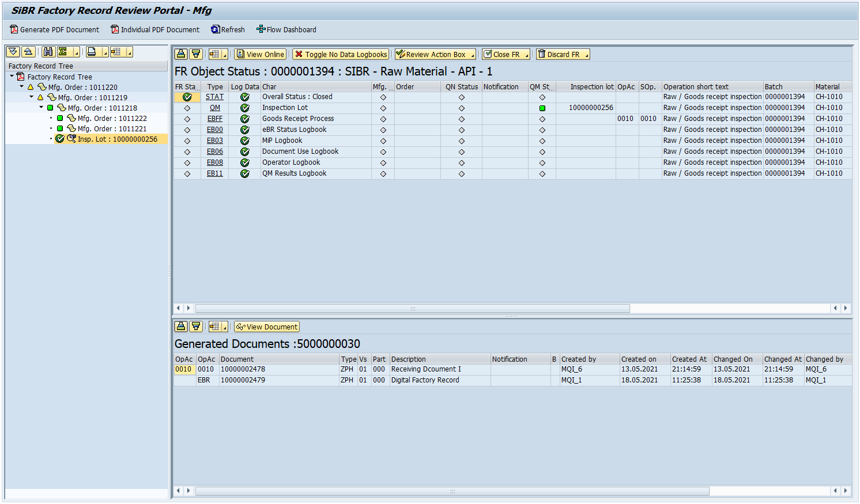860x504 pixels.
Task: Open Sum icon dropdown arrow in tree toolbar
Action: point(76,52)
